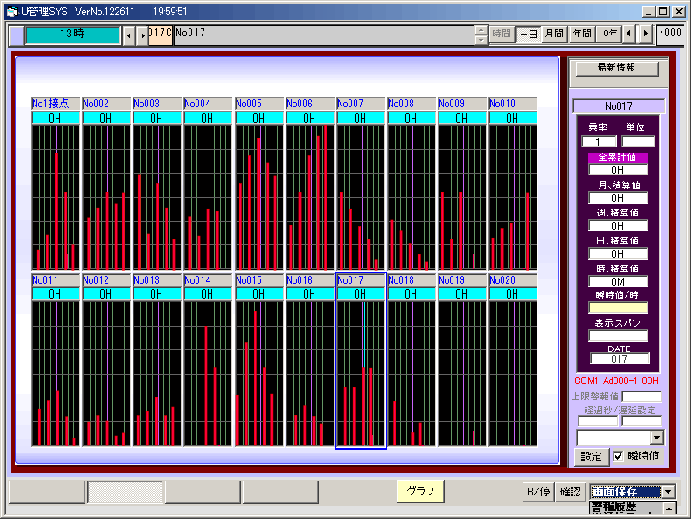Click the right arrow before the .000 field
The image size is (691, 519).
(x=646, y=33)
